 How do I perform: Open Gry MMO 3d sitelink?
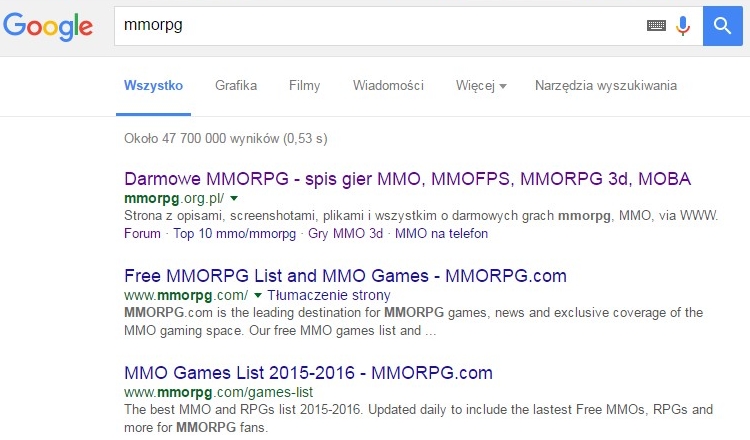(345, 233)
